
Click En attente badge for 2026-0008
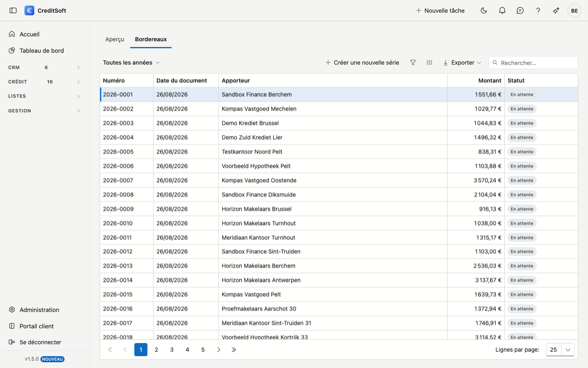(x=522, y=195)
